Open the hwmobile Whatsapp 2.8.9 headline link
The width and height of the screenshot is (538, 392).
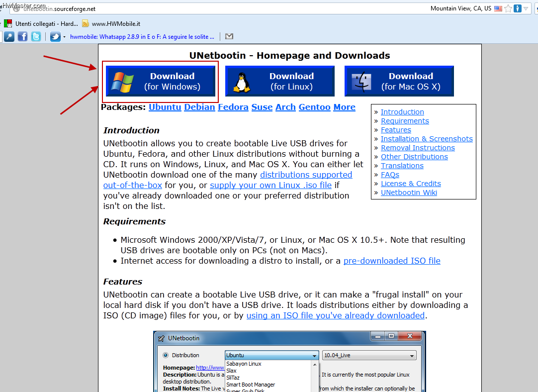tap(142, 37)
